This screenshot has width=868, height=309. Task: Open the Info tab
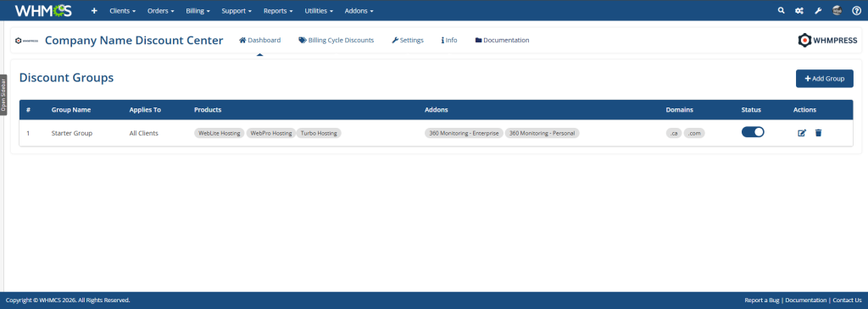coord(449,41)
